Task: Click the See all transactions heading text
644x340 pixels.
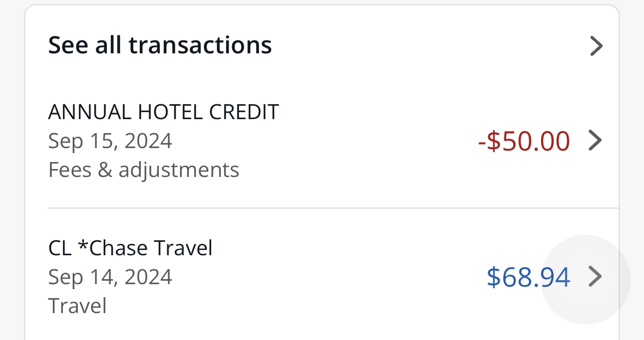Action: pyautogui.click(x=160, y=45)
